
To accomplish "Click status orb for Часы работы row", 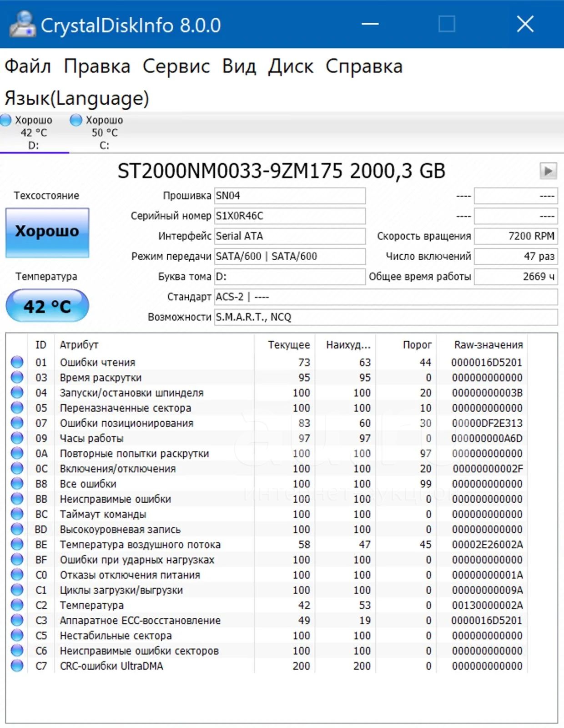I will click(17, 438).
